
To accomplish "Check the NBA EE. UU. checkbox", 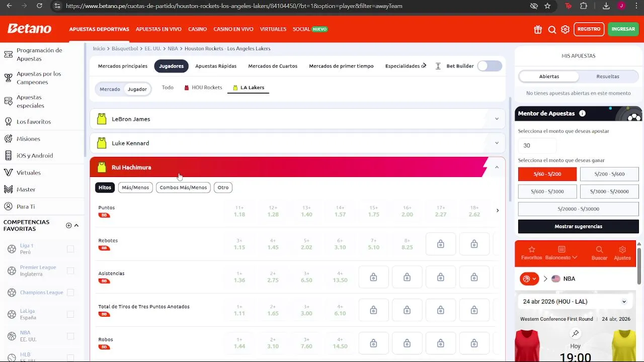I will pyautogui.click(x=70, y=336).
